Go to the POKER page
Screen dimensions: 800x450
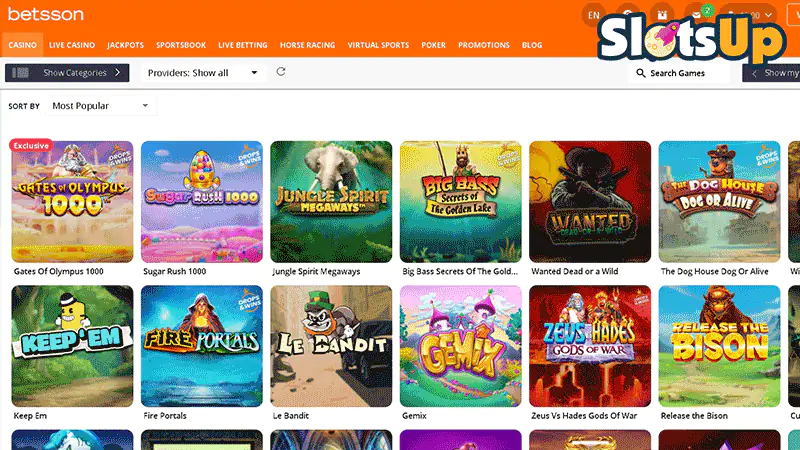[434, 45]
